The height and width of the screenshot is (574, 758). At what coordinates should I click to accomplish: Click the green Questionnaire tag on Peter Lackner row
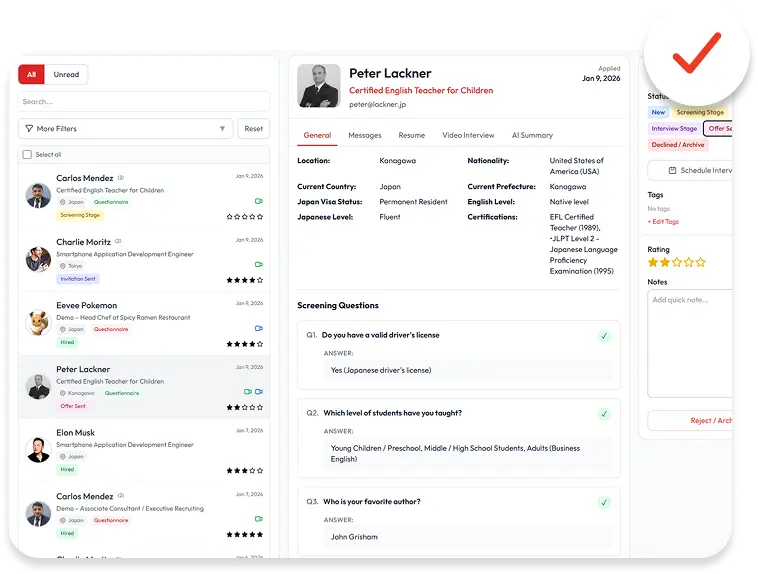click(122, 393)
